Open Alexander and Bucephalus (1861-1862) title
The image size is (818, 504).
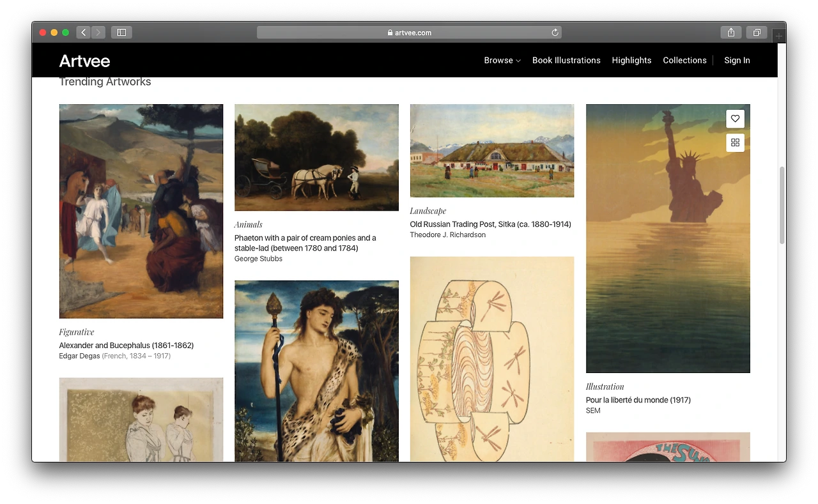coord(127,346)
